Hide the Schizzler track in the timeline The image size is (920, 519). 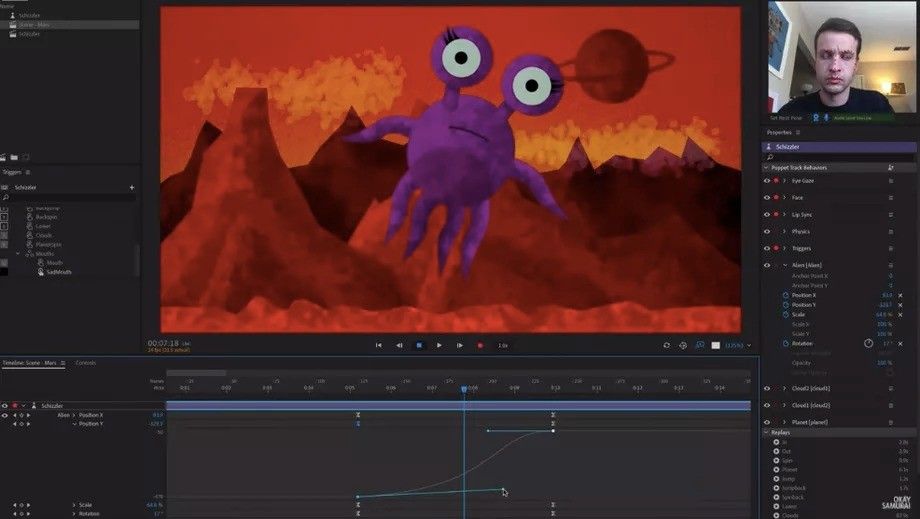(4, 406)
